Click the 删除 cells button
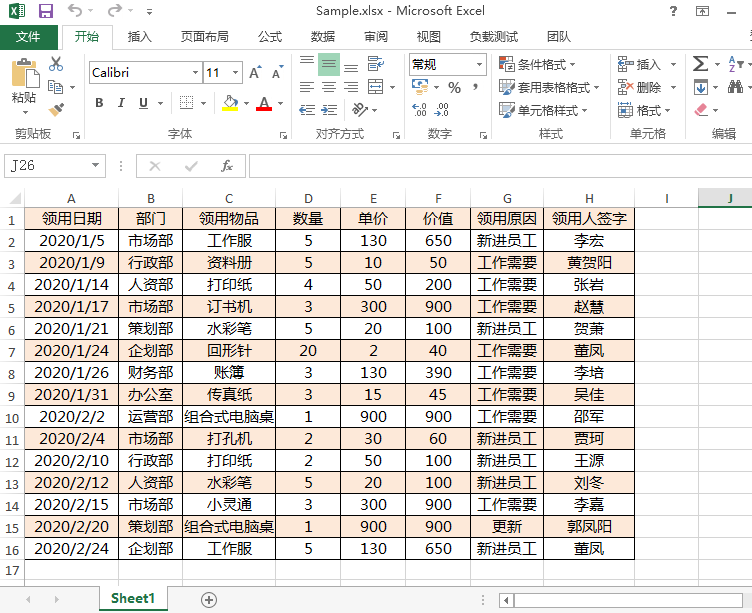Viewport: 752px width, 613px height. tap(639, 87)
